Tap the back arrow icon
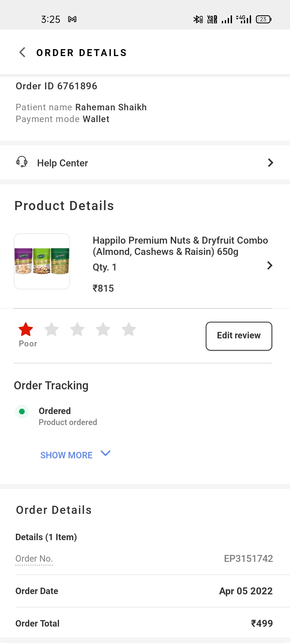 click(x=23, y=52)
